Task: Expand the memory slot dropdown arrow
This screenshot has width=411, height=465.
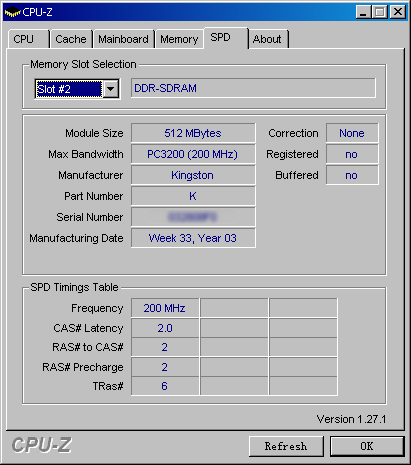Action: coord(111,89)
